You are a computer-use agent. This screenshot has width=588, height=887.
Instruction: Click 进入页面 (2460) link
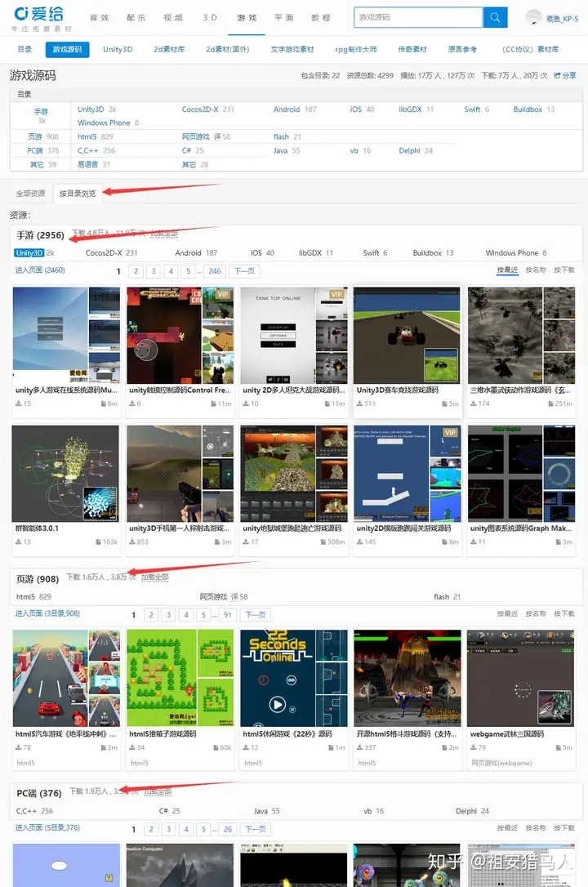tap(39, 270)
